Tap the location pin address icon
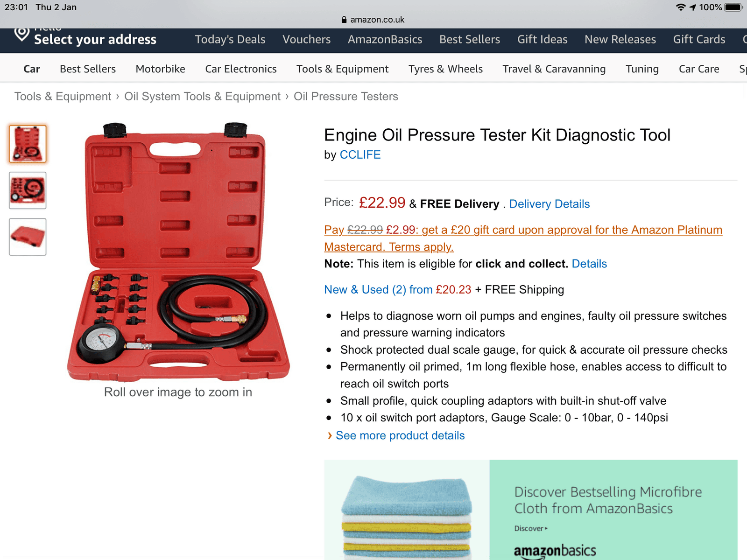 tap(21, 35)
